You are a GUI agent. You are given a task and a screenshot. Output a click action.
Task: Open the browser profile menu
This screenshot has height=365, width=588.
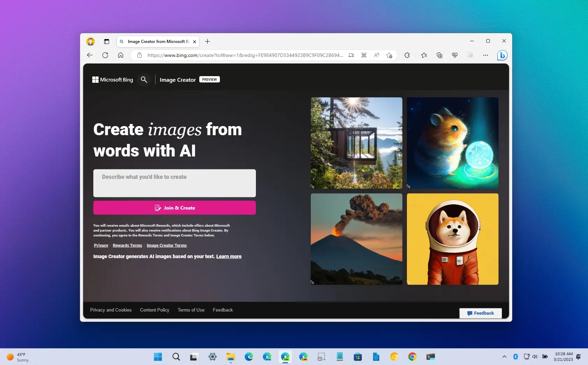[x=91, y=41]
